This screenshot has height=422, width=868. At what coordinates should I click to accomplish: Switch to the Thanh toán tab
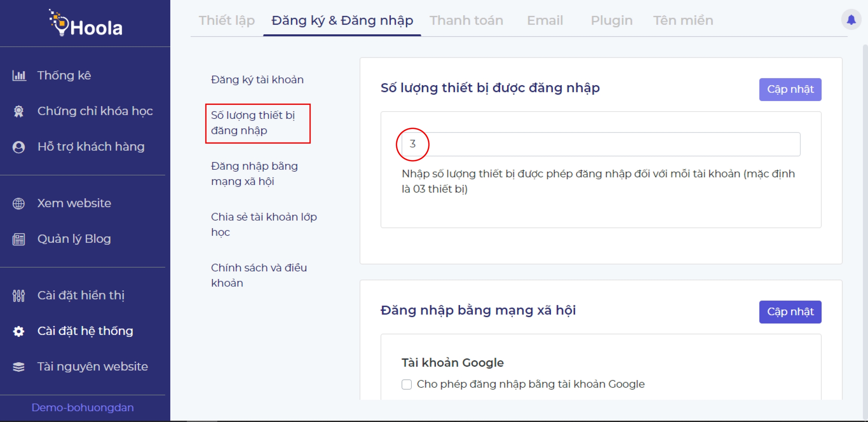466,20
